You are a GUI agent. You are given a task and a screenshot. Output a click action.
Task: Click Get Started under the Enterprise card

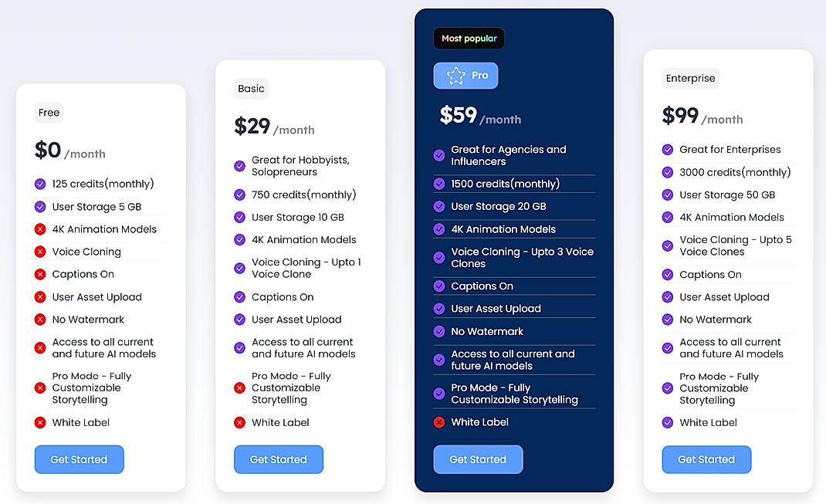click(706, 459)
